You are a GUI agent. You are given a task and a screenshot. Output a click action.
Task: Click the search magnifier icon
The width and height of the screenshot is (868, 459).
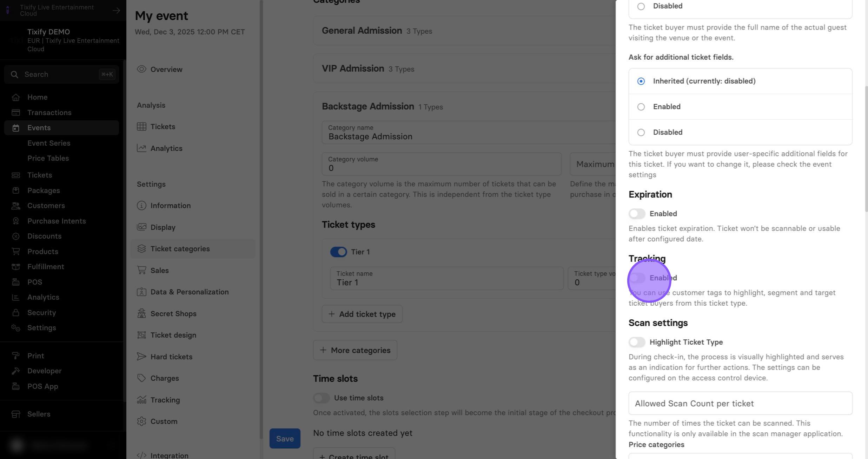[x=14, y=74]
